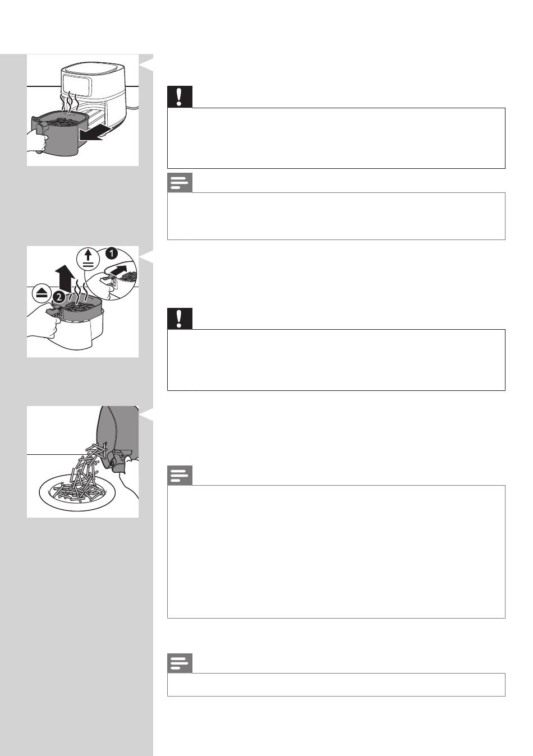Click the up-arrow release symbol in the circle
The width and height of the screenshot is (533, 756).
[89, 259]
